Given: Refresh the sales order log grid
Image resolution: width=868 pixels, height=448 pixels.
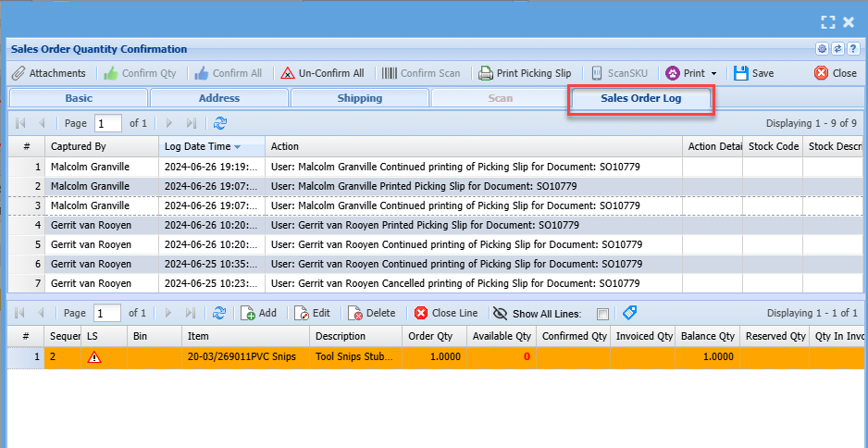Looking at the screenshot, I should point(220,123).
